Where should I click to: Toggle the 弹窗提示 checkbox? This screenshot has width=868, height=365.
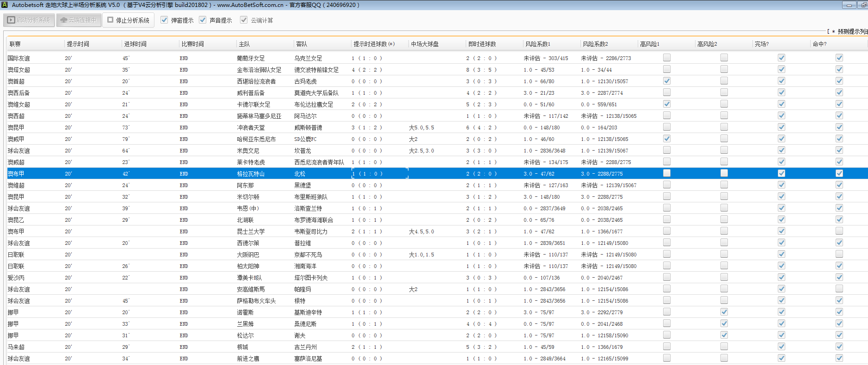coord(164,20)
